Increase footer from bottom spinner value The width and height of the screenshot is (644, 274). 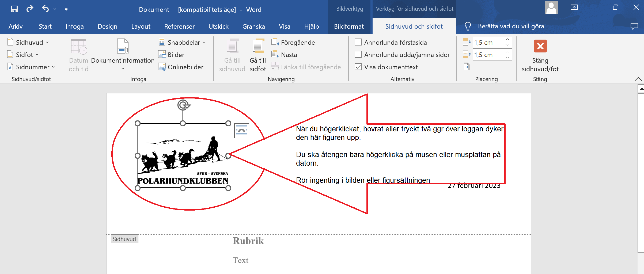click(x=507, y=52)
